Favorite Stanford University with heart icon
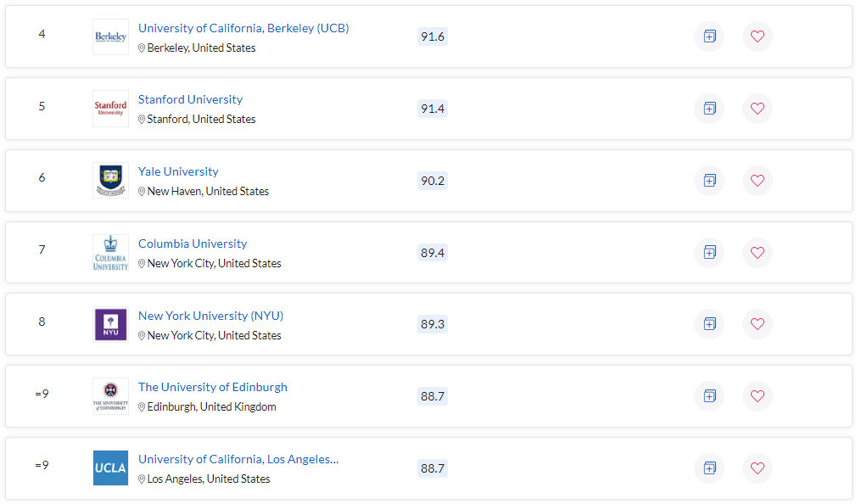 (758, 109)
